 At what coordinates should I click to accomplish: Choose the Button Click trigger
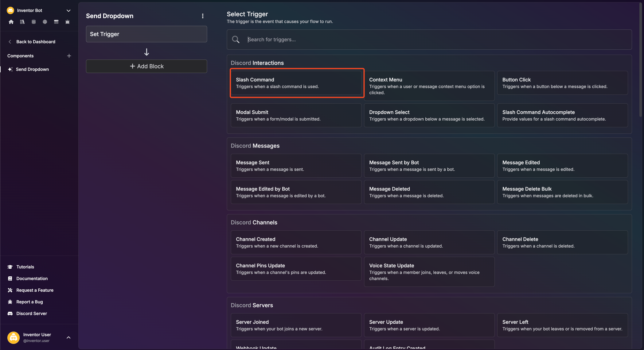point(563,83)
